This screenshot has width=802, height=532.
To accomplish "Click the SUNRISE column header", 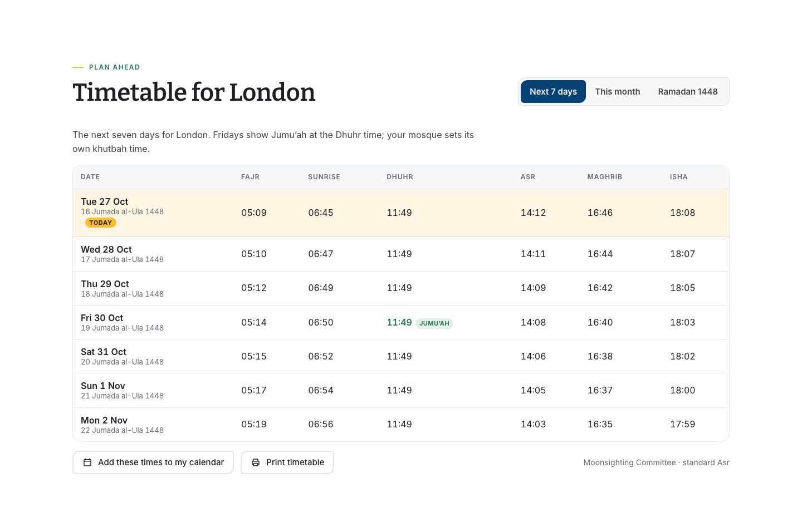I will pos(324,177).
